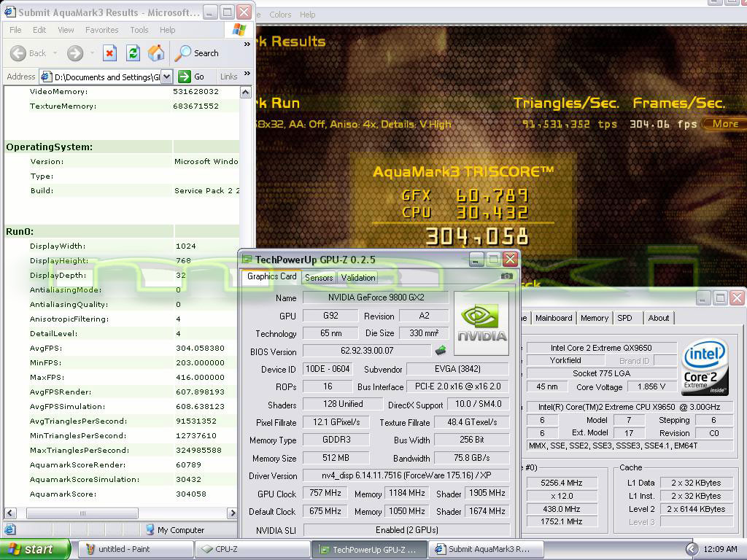
Task: Stop page loading in Internet Explorer
Action: tap(109, 52)
